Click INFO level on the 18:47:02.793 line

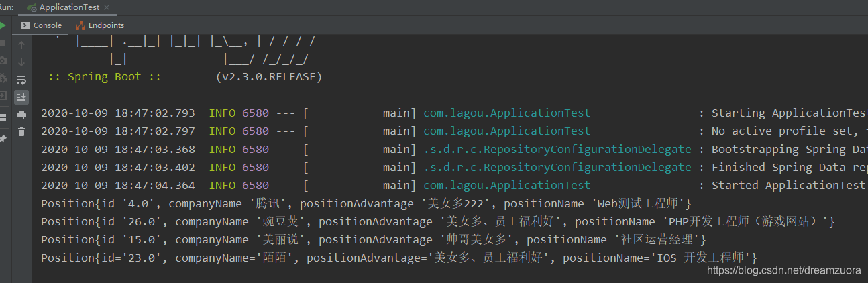[x=222, y=113]
